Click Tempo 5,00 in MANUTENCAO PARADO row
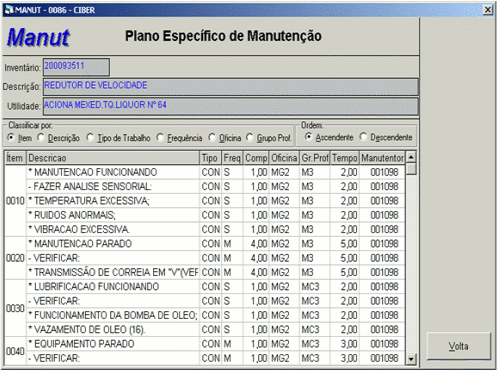The width and height of the screenshot is (499, 373). [x=345, y=244]
